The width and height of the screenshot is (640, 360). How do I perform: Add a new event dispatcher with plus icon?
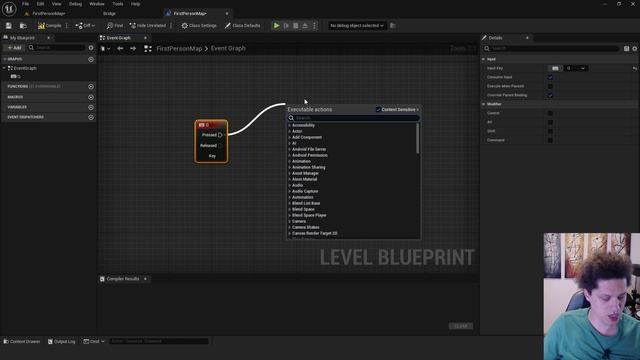tap(91, 117)
